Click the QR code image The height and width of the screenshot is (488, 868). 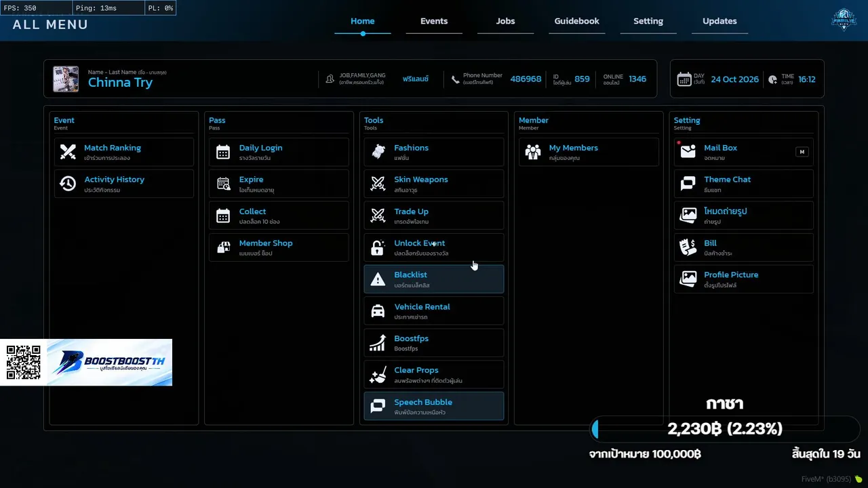click(x=24, y=363)
